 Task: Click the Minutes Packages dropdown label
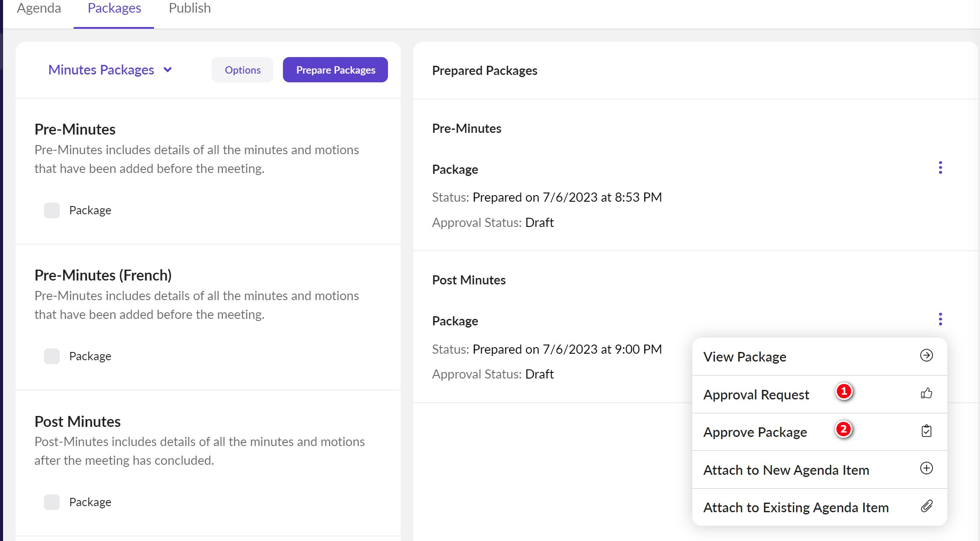click(x=101, y=70)
